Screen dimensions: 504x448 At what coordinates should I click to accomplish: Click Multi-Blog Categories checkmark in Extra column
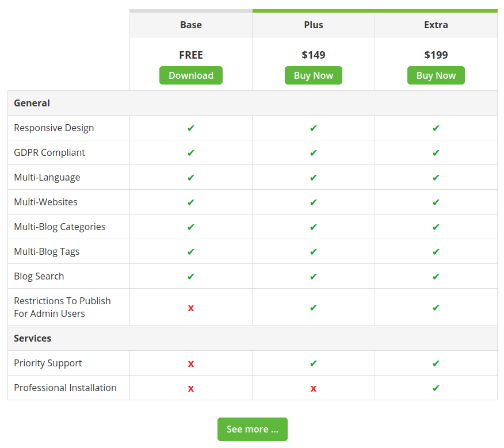[436, 227]
